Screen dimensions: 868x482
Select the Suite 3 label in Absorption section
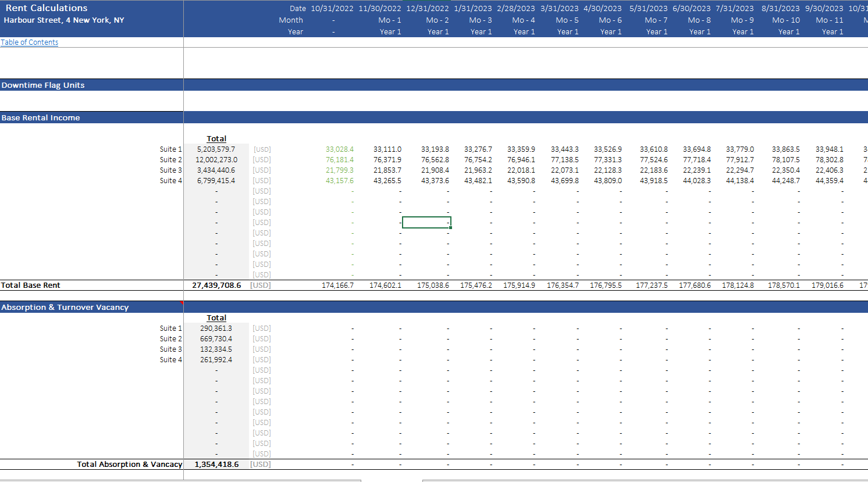pyautogui.click(x=171, y=349)
